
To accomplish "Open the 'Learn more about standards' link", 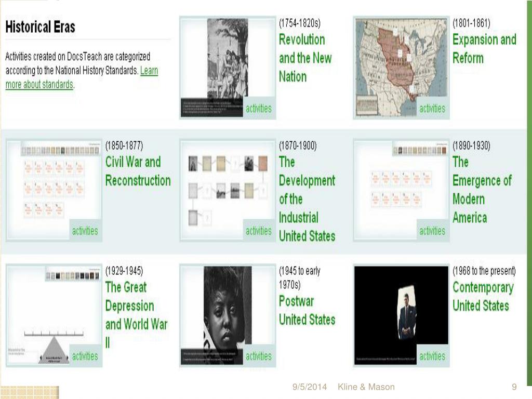I will click(82, 77).
